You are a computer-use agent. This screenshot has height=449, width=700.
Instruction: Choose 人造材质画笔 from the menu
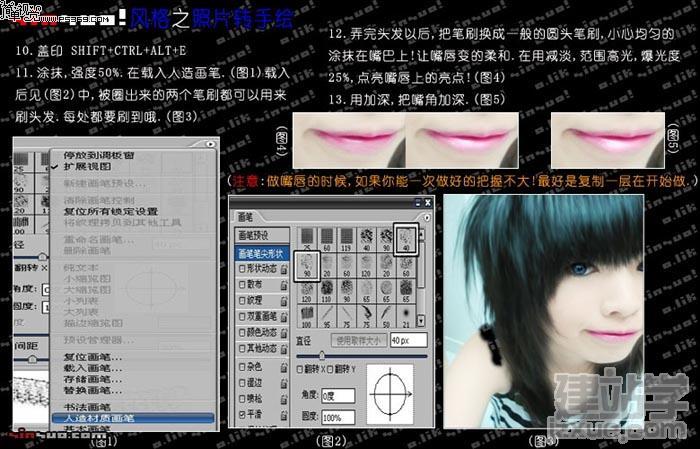[x=133, y=418]
